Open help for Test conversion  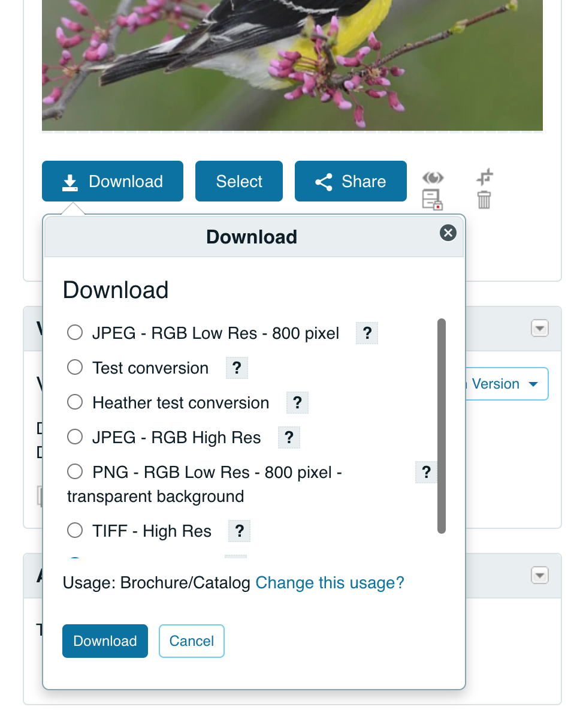click(237, 368)
